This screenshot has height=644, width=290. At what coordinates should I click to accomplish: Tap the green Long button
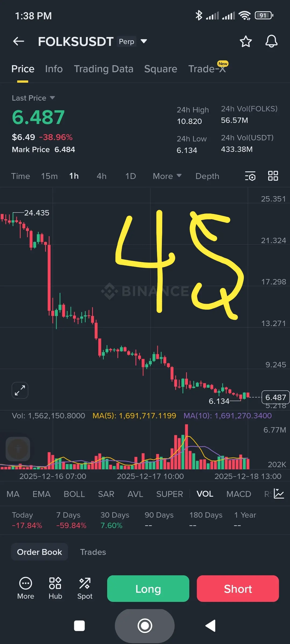click(x=148, y=589)
